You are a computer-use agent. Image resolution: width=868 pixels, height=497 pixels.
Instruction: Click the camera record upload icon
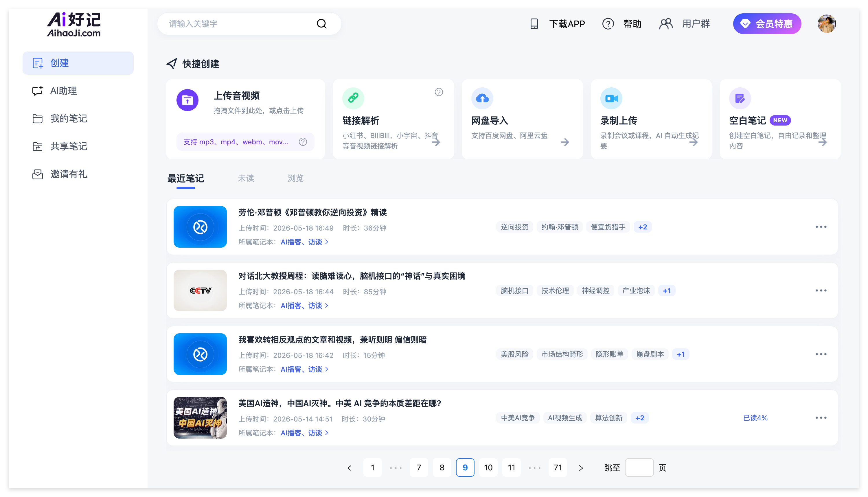click(x=611, y=98)
